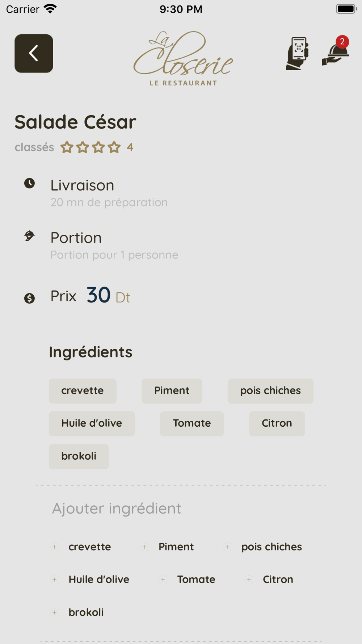Image resolution: width=362 pixels, height=644 pixels.
Task: Add brokoli with its plus icon
Action: 55,612
